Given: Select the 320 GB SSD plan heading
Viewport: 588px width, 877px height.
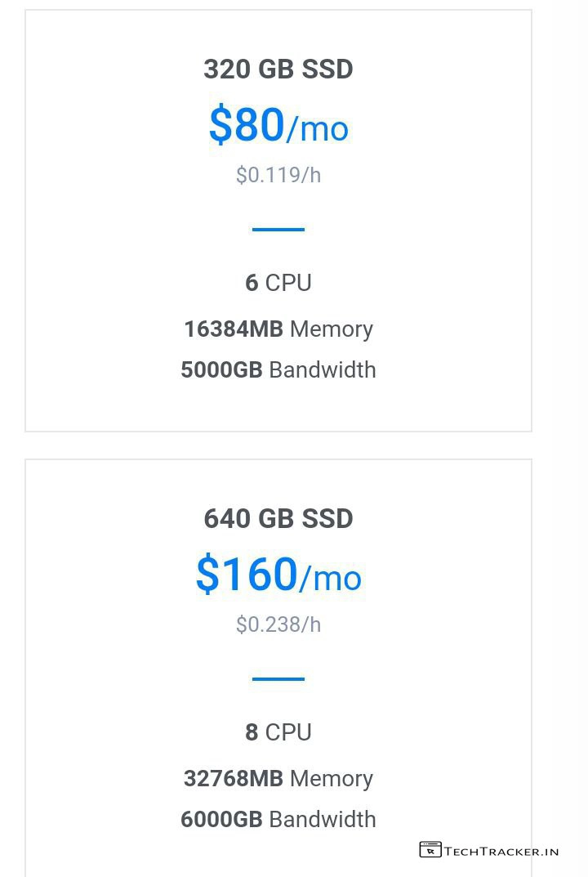Looking at the screenshot, I should click(x=278, y=69).
